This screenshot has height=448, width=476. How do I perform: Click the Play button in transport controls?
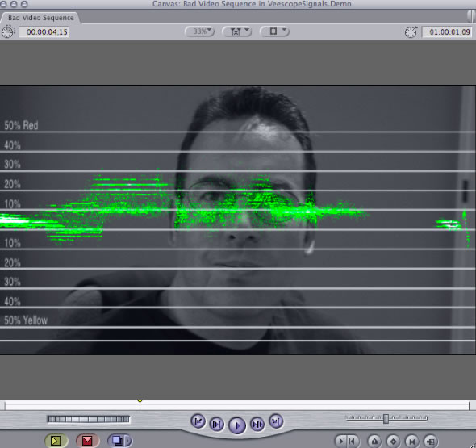(x=236, y=425)
